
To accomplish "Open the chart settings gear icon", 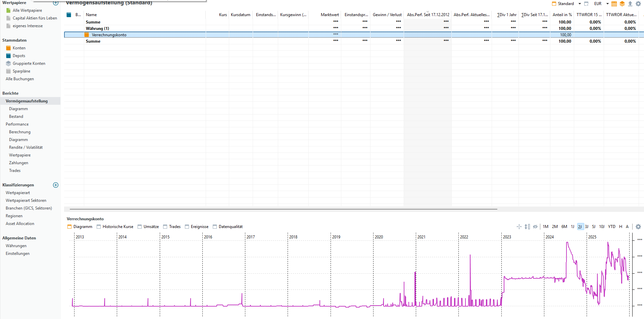I will coord(638,227).
